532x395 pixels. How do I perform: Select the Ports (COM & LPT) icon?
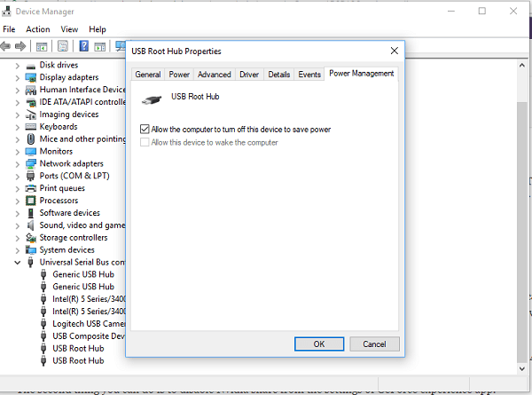[30, 176]
